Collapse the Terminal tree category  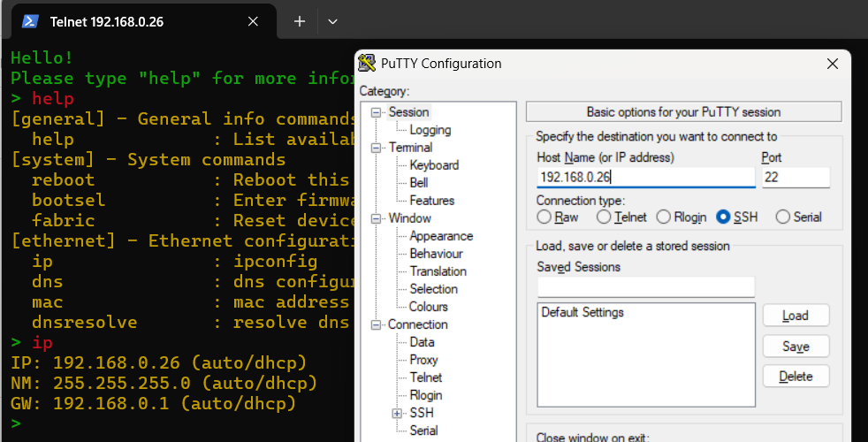tap(376, 148)
